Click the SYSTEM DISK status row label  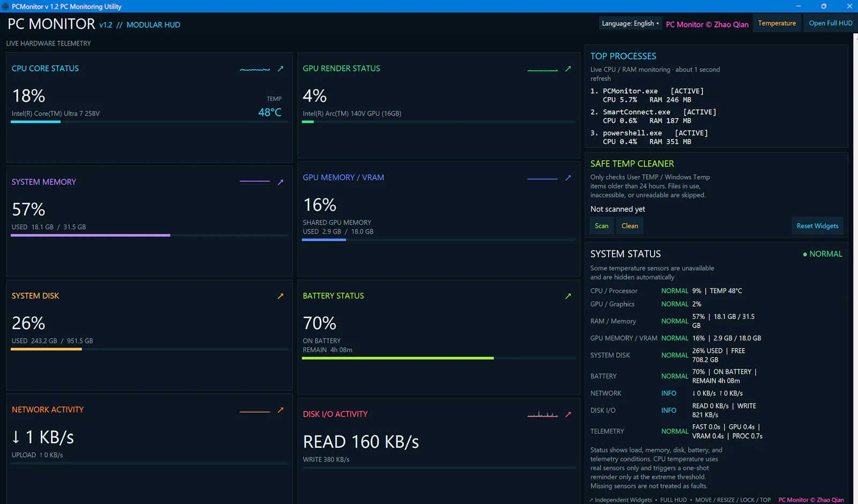coord(610,355)
